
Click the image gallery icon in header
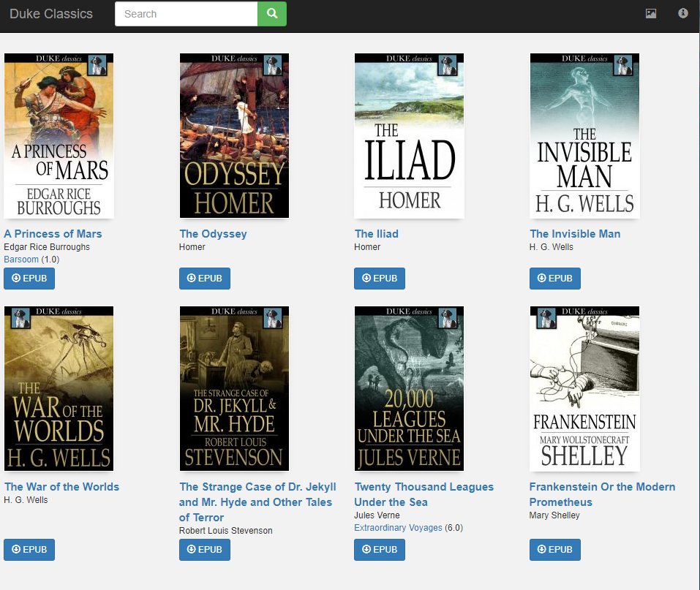point(651,13)
